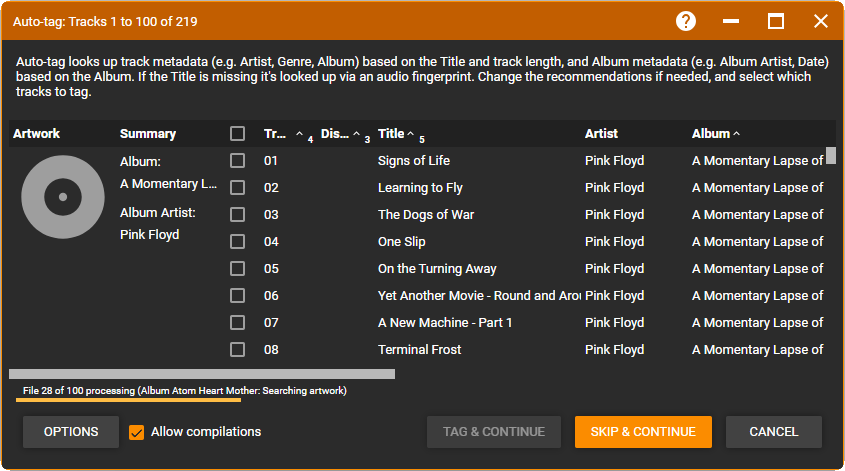Click the horizontal scrollbar under the track list
This screenshot has width=845, height=471.
[202, 374]
